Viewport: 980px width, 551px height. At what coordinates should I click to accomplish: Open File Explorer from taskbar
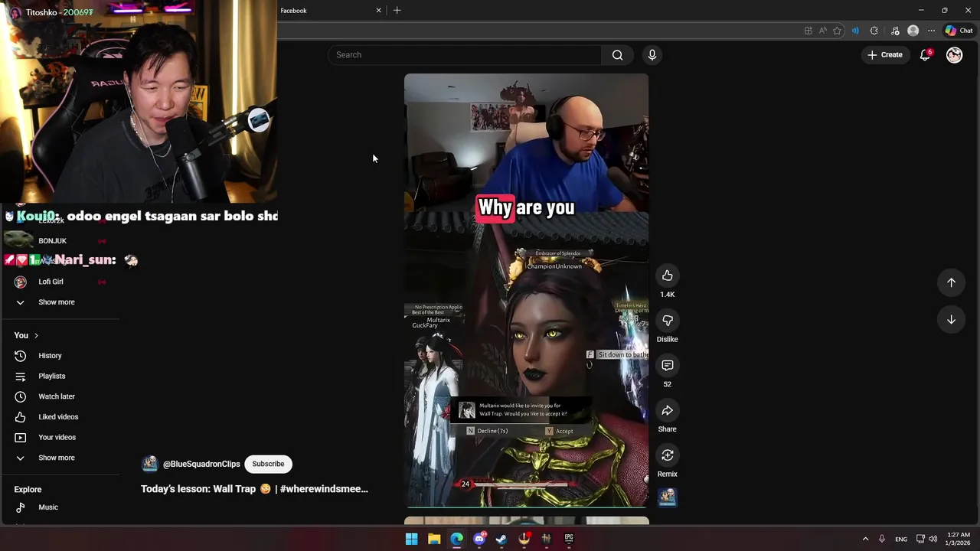point(434,539)
